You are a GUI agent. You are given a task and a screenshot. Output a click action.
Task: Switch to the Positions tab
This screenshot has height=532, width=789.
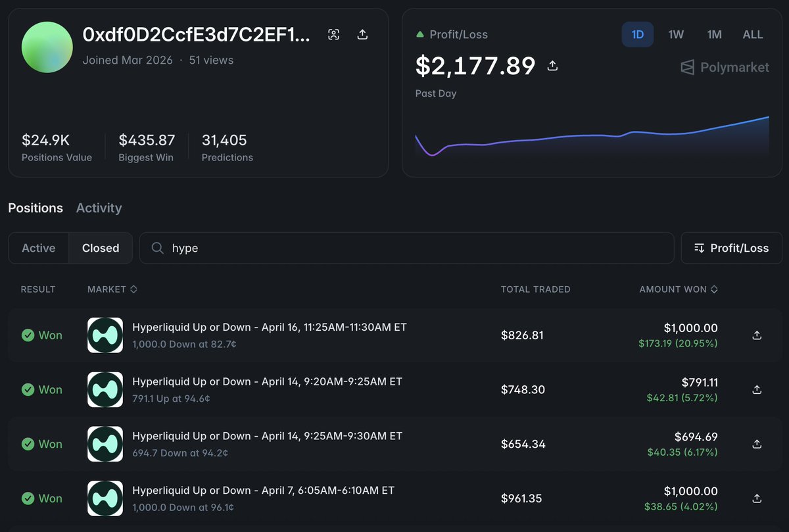pos(36,208)
